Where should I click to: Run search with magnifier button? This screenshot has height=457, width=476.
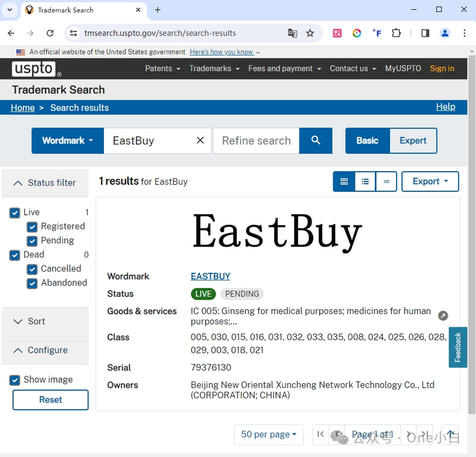point(316,141)
